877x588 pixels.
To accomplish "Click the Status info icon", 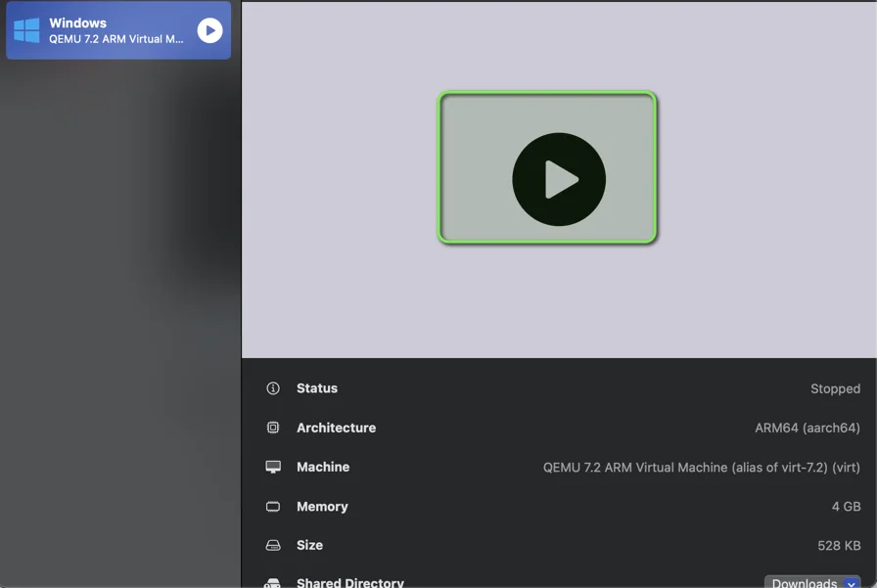I will (273, 387).
